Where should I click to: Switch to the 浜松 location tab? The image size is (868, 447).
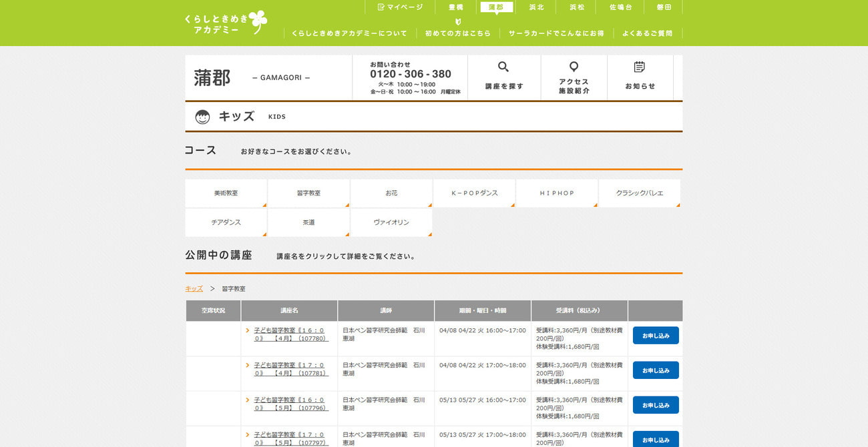point(577,7)
